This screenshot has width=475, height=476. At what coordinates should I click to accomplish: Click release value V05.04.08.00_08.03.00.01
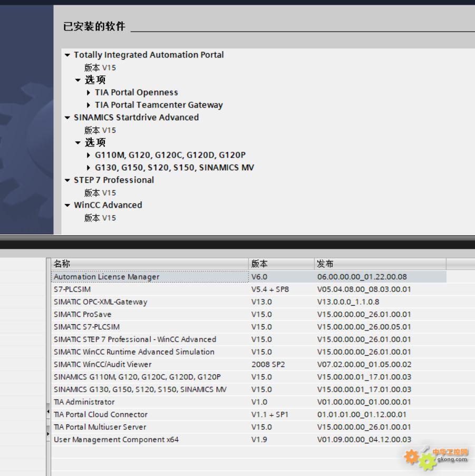point(364,289)
